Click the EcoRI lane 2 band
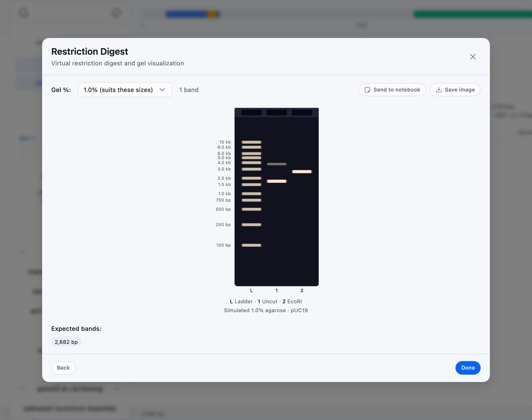This screenshot has width=532, height=420. 302,172
